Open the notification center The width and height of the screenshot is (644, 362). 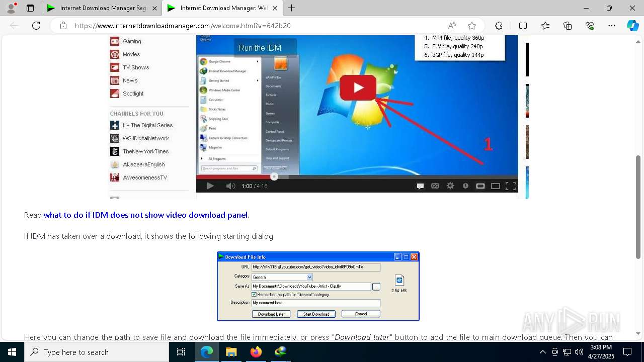tap(627, 352)
